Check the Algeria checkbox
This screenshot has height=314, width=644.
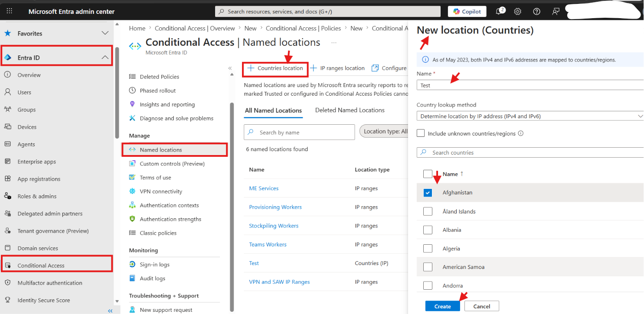(x=428, y=249)
